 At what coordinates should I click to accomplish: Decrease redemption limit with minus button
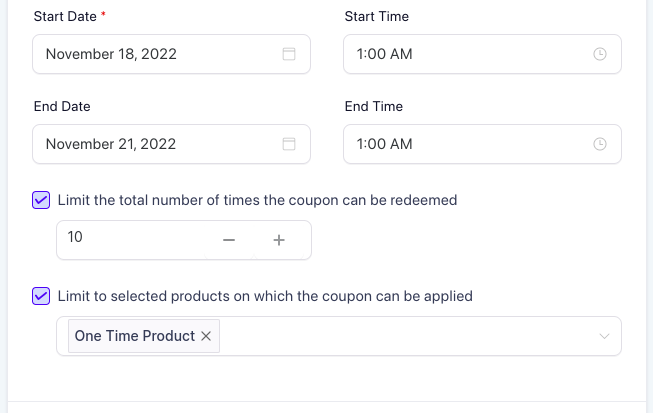pos(229,240)
